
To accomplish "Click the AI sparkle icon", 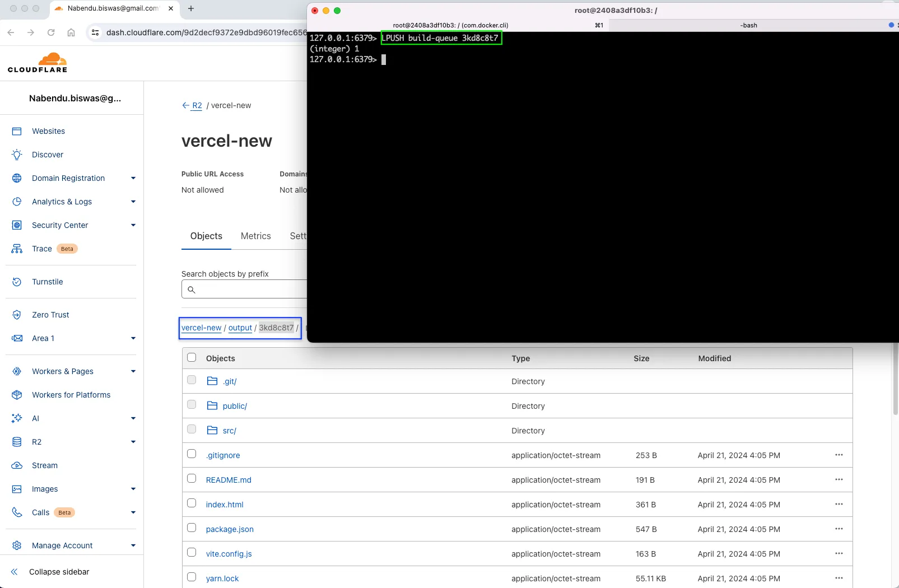I will coord(17,418).
